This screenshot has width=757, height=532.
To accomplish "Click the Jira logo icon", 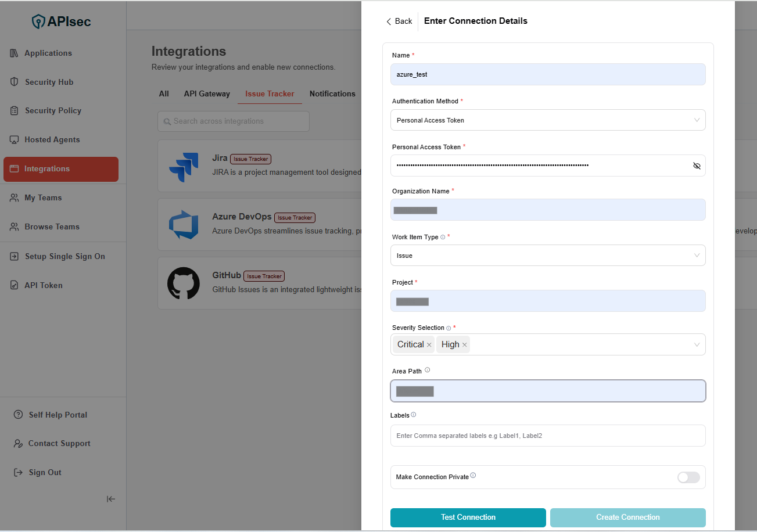I will [x=184, y=167].
